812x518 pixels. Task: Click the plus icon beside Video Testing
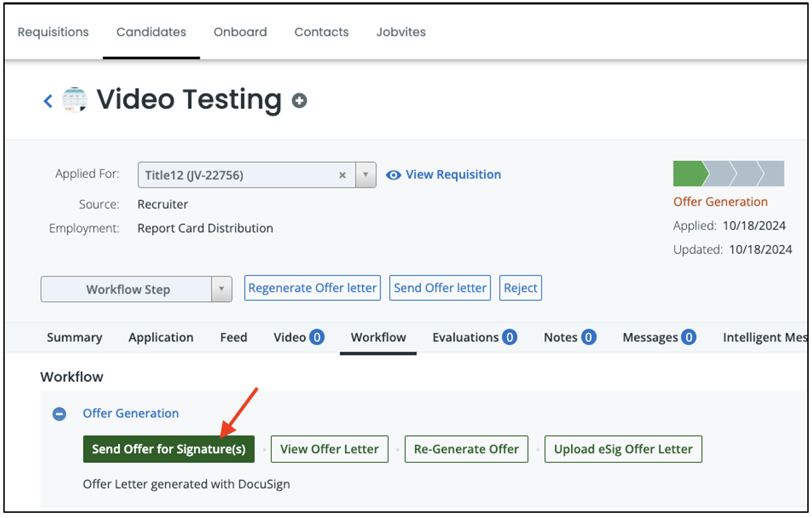point(299,100)
